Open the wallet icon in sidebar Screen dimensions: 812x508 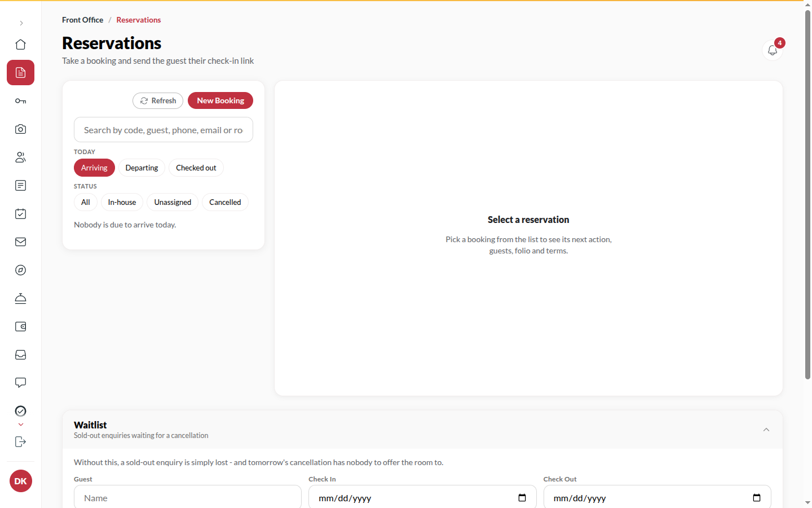click(x=20, y=327)
